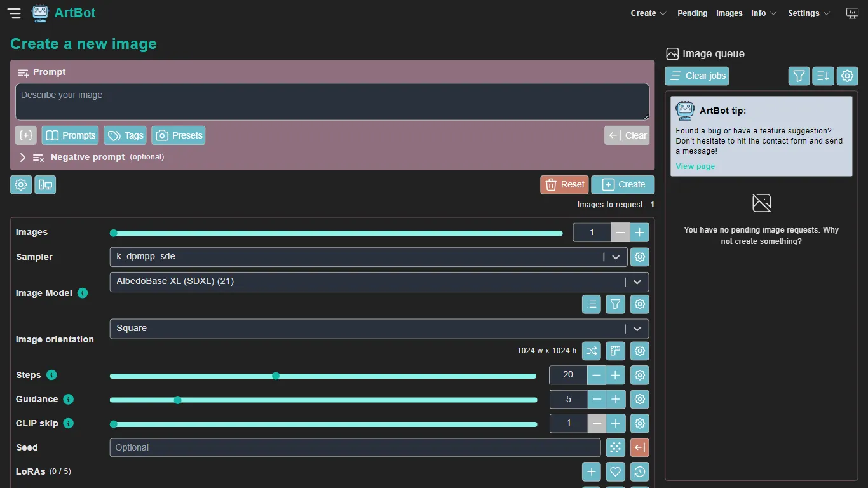Click the Reset button
Viewport: 868px width, 488px height.
click(x=564, y=184)
